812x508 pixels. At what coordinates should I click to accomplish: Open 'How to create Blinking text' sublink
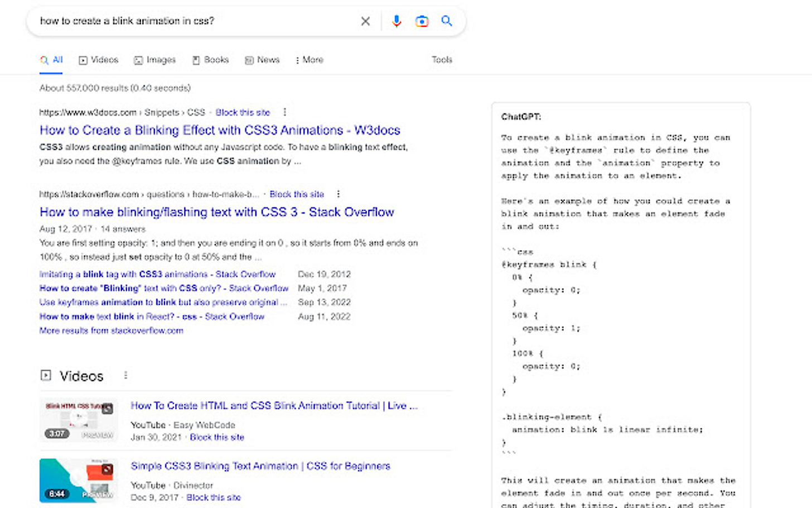[164, 288]
